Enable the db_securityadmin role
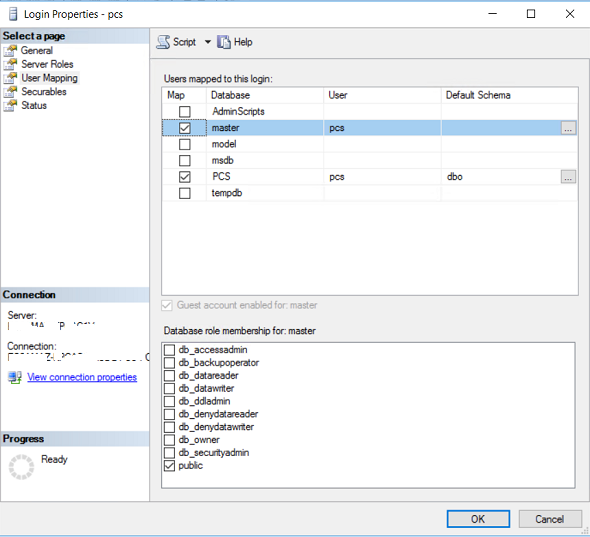The width and height of the screenshot is (590, 537). pos(169,453)
